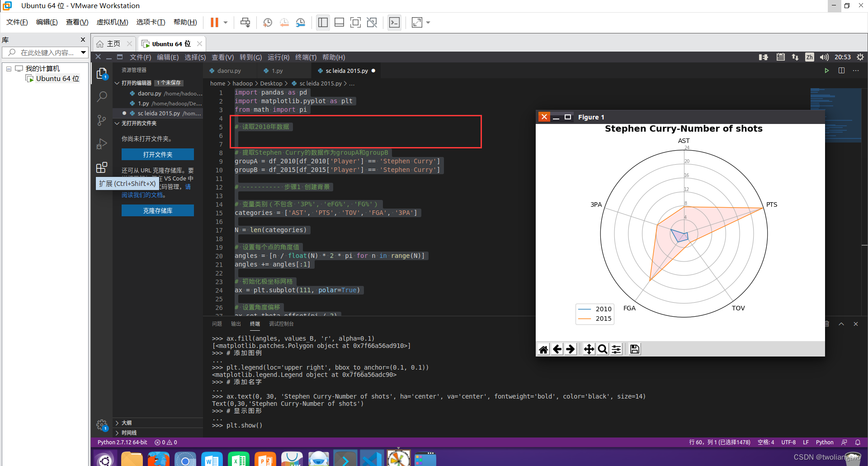Viewport: 868px width, 466px height.
Task: Open the Manage gear in the activity bar
Action: [102, 425]
